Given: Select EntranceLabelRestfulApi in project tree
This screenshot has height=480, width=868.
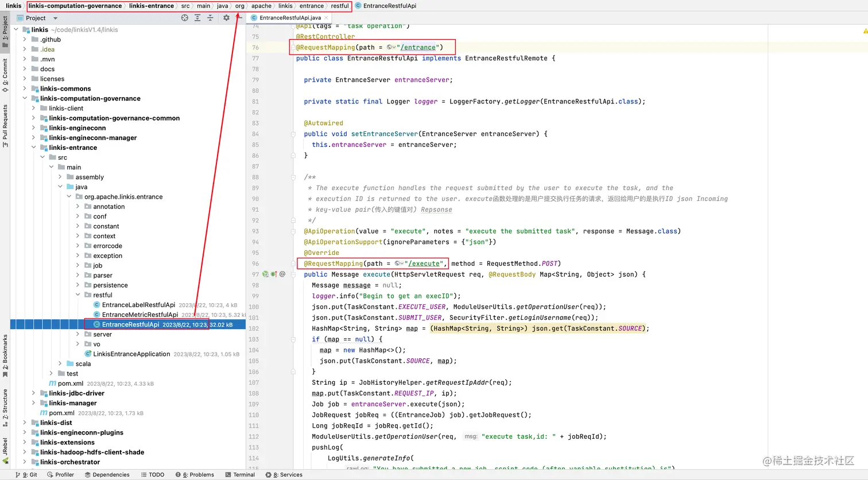Looking at the screenshot, I should 138,305.
